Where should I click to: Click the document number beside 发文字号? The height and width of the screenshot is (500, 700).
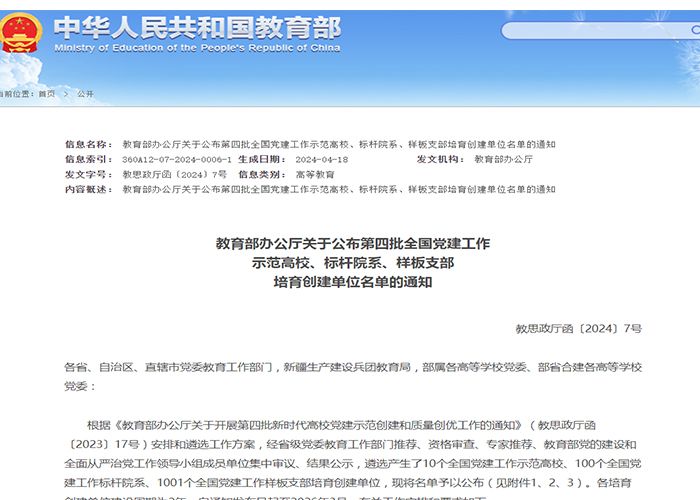[174, 174]
